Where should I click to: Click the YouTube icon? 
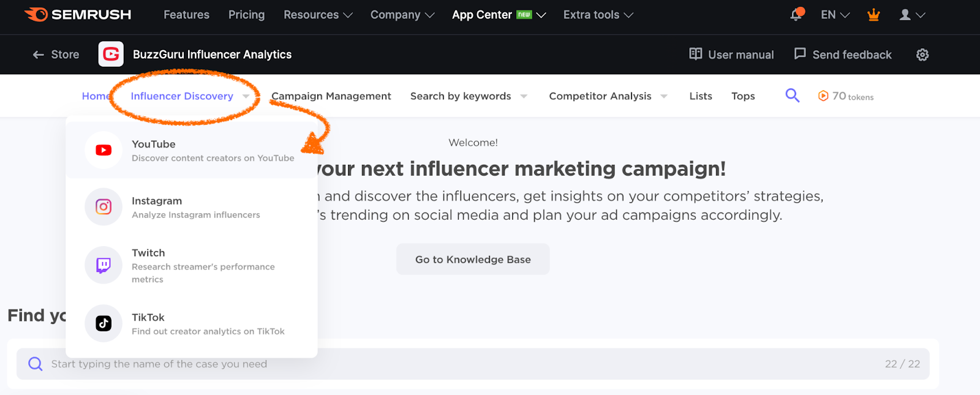(x=104, y=150)
